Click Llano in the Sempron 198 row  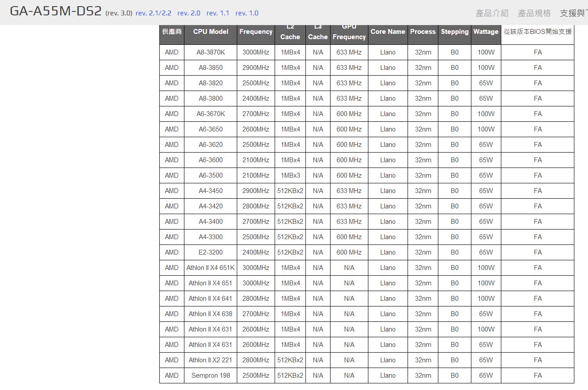click(x=388, y=375)
